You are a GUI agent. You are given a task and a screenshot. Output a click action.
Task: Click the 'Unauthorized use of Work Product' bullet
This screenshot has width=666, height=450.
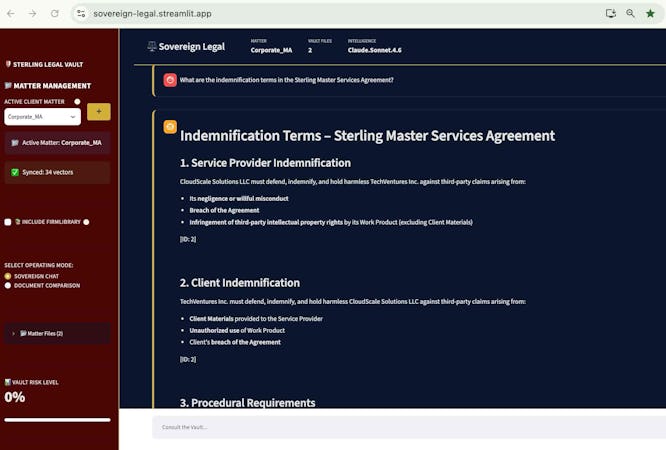pyautogui.click(x=237, y=330)
